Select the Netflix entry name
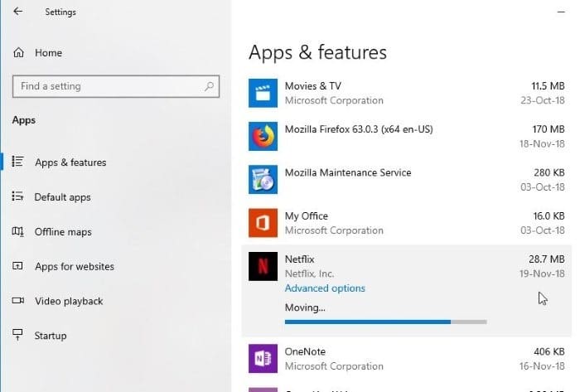The image size is (580, 392). point(300,259)
